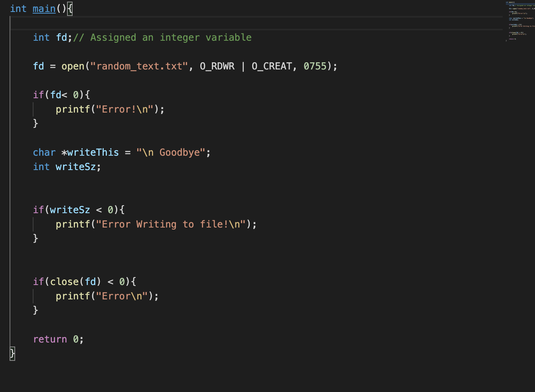Click the top of the minimap scroll region

(x=519, y=4)
